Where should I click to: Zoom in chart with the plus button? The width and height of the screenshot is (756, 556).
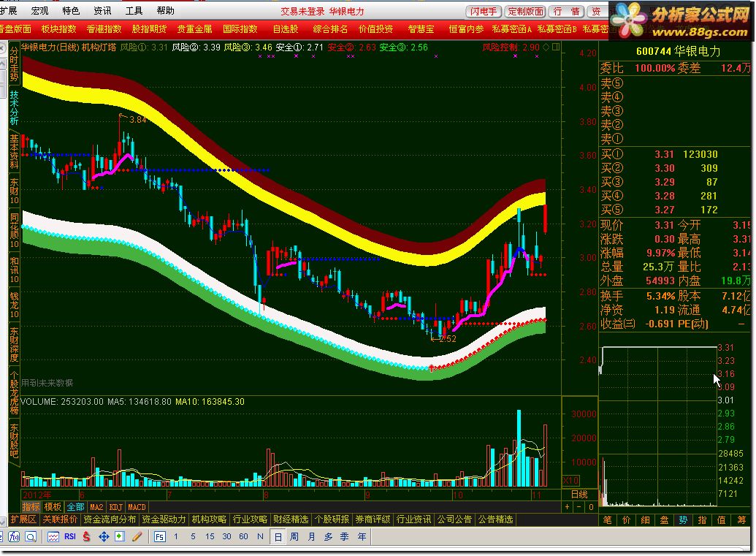(x=568, y=507)
